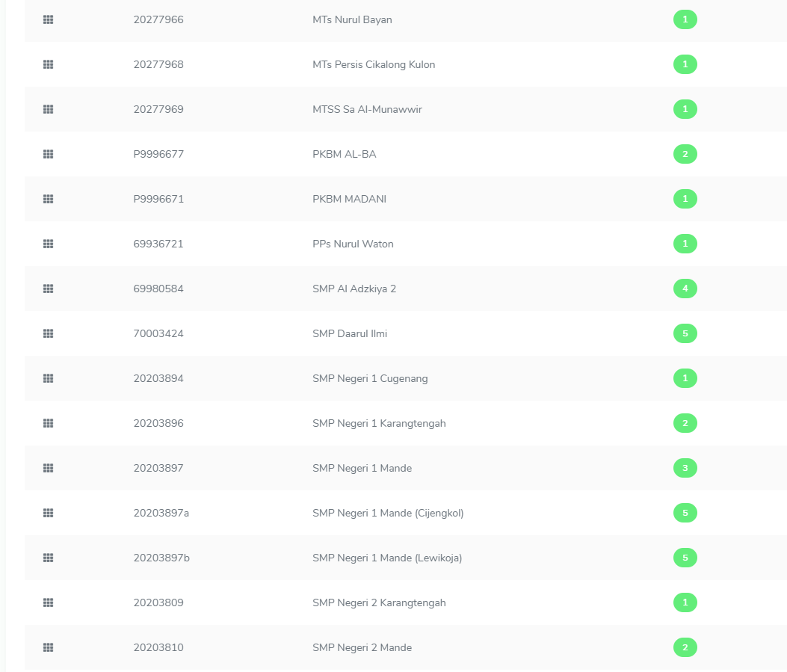The width and height of the screenshot is (787, 672).
Task: Click green badge 5 for SMP Daarul Ilmi
Action: (x=685, y=333)
